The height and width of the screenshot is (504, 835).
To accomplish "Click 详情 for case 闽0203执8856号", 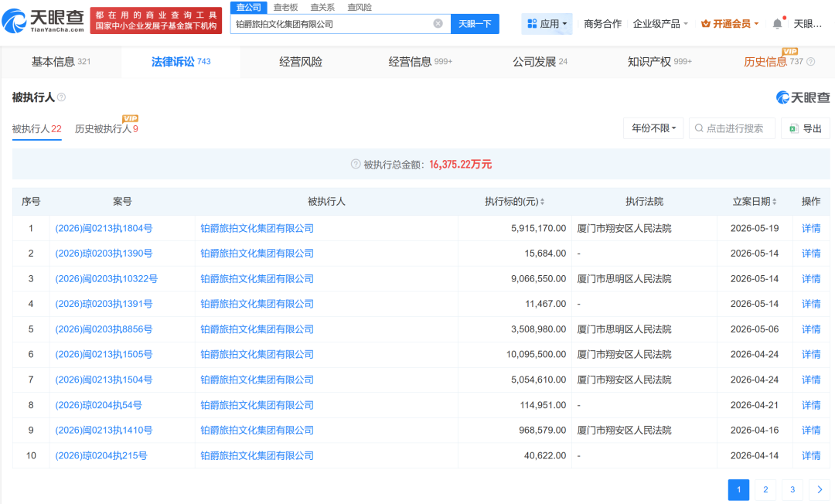I will coord(811,329).
